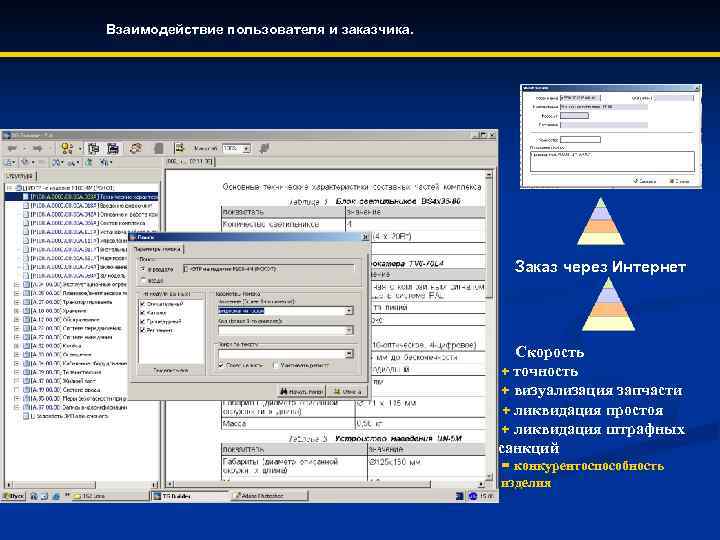
Task: Click the first system tray icon
Action: tap(460, 496)
